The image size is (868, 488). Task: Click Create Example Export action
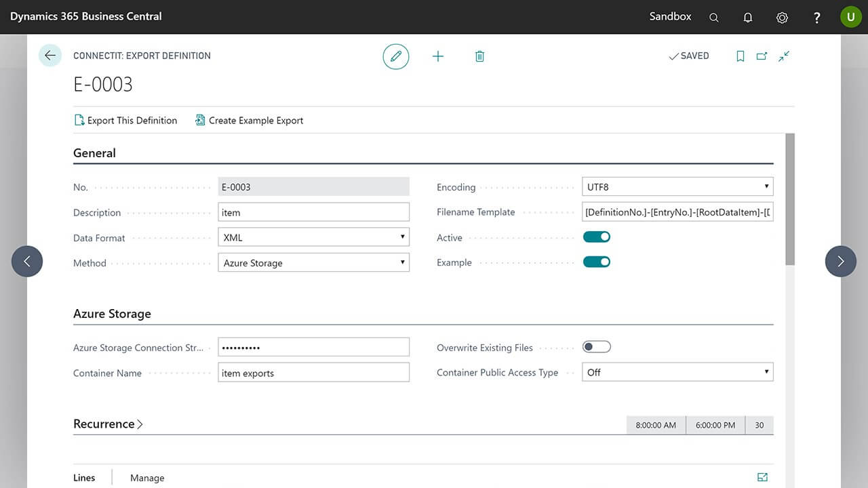(249, 121)
